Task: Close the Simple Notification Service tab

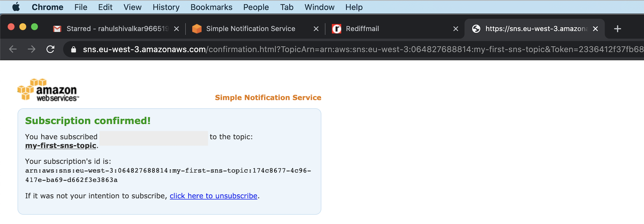Action: coord(316,29)
